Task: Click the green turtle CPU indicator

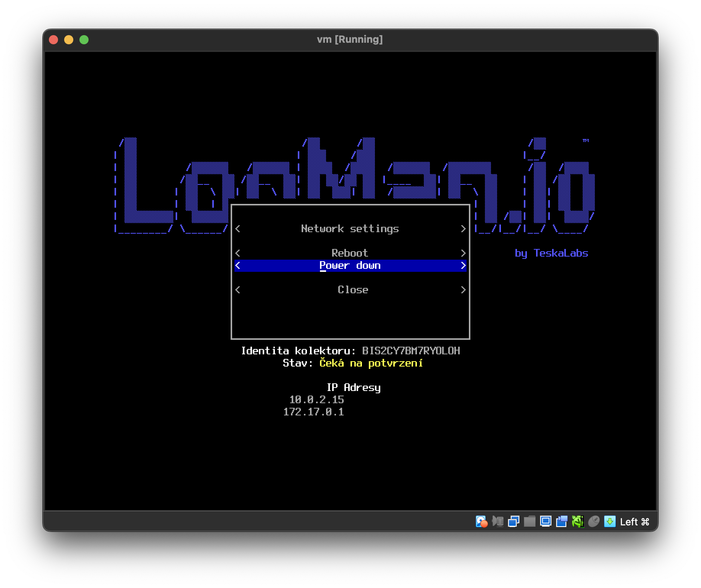Action: pos(578,522)
